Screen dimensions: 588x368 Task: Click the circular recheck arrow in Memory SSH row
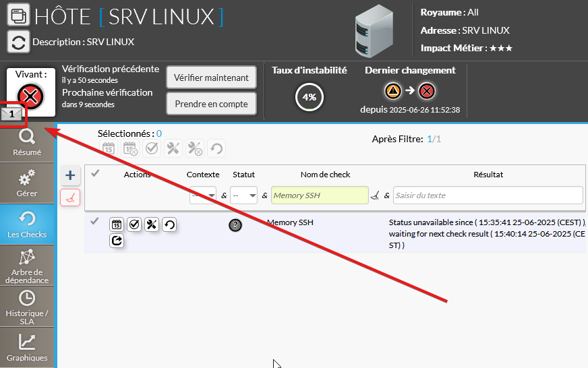pyautogui.click(x=169, y=224)
